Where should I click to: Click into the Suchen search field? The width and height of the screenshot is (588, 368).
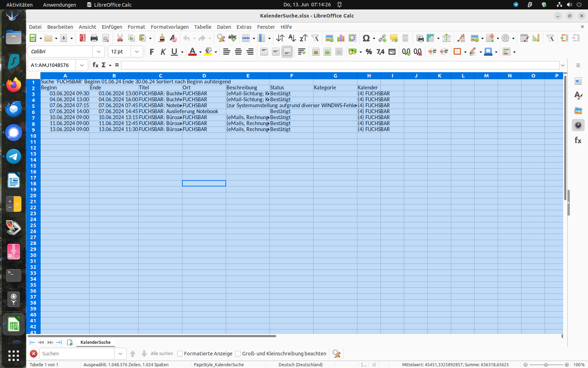[x=77, y=354]
